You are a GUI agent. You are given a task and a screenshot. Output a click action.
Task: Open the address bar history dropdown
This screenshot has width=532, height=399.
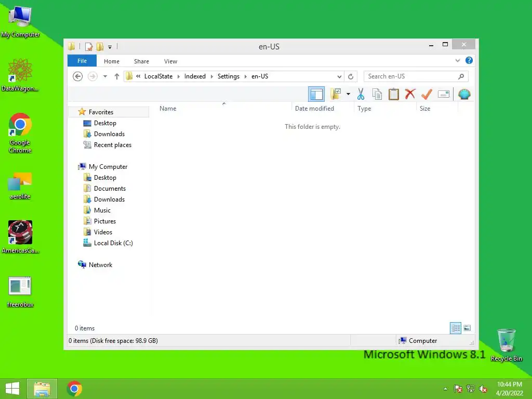[339, 77]
